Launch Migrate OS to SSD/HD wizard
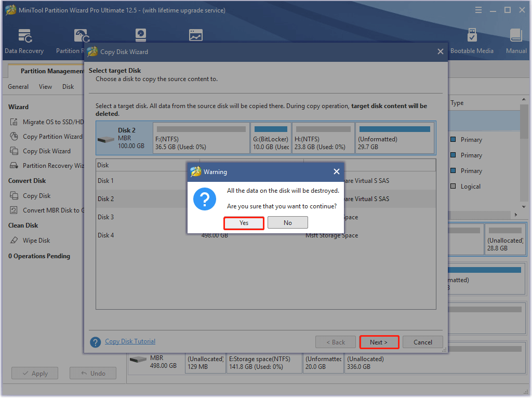The height and width of the screenshot is (398, 532). (x=54, y=122)
